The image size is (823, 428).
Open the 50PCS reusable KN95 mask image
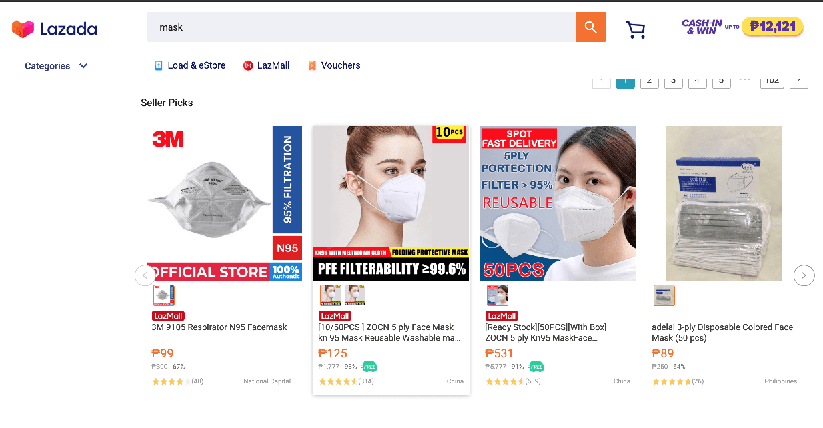click(x=558, y=203)
